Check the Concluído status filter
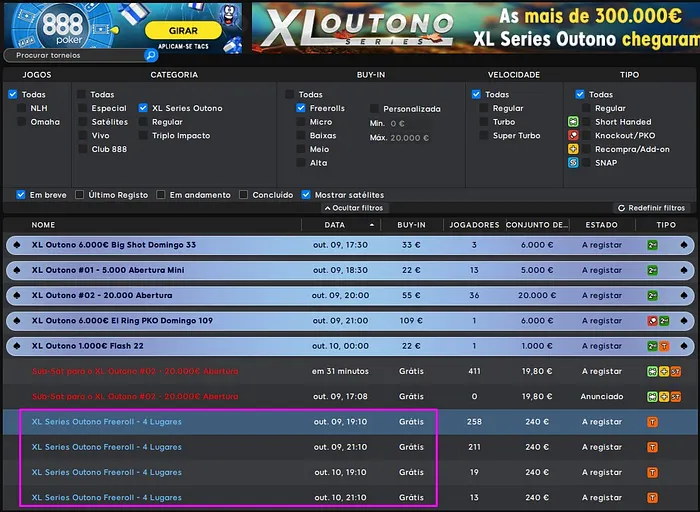The height and width of the screenshot is (512, 700). pyautogui.click(x=243, y=195)
